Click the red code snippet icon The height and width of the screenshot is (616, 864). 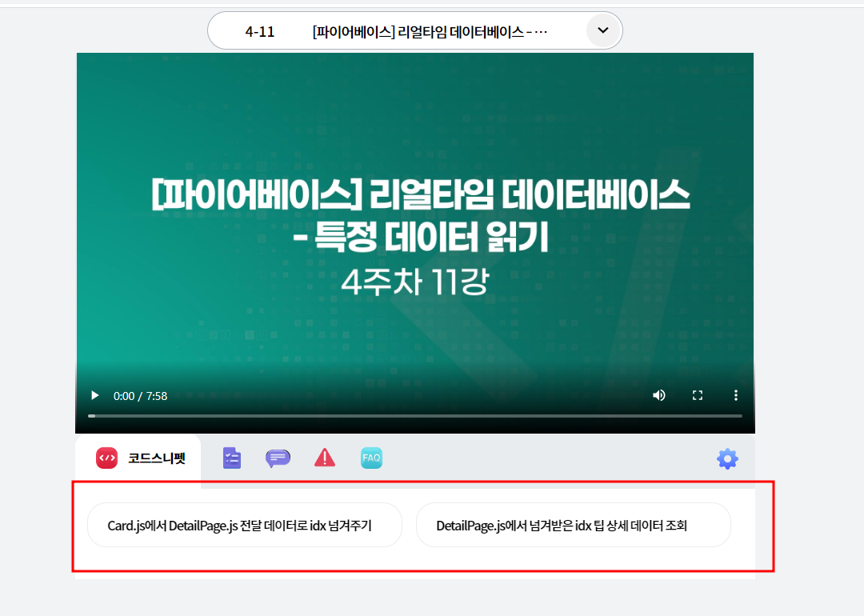[107, 458]
